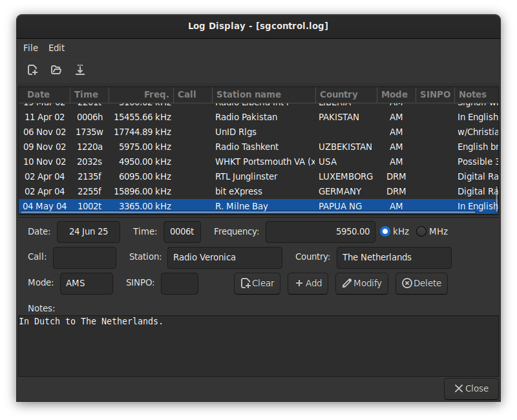This screenshot has width=517, height=420.
Task: Sort by the Time column header
Action: [89, 94]
